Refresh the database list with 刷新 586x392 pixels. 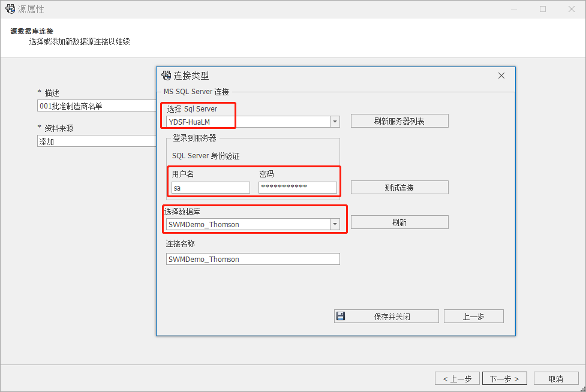click(399, 222)
